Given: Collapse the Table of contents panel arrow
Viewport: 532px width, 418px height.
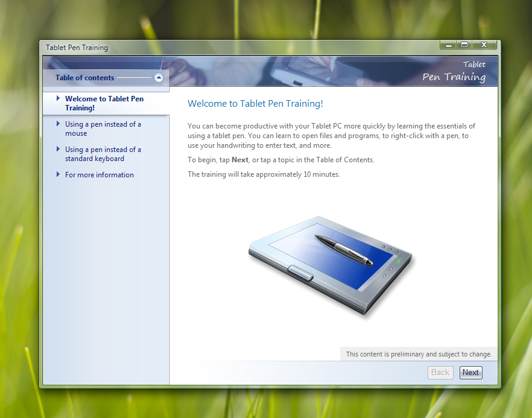Looking at the screenshot, I should point(159,78).
